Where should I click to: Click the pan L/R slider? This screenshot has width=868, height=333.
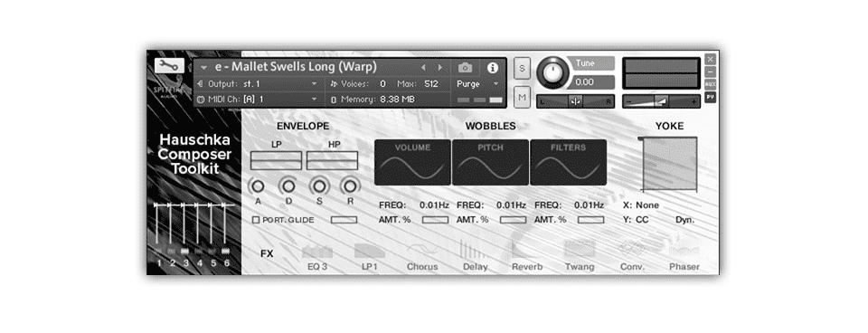(575, 102)
